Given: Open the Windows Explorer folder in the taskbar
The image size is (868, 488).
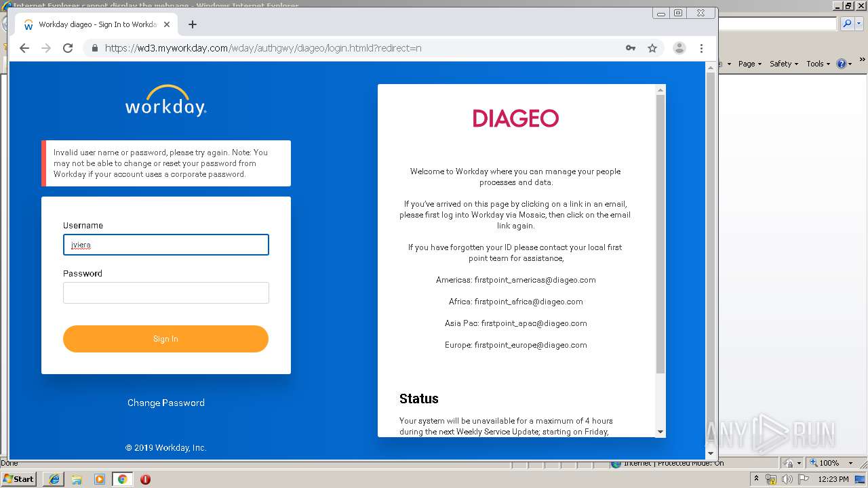Looking at the screenshot, I should click(77, 479).
